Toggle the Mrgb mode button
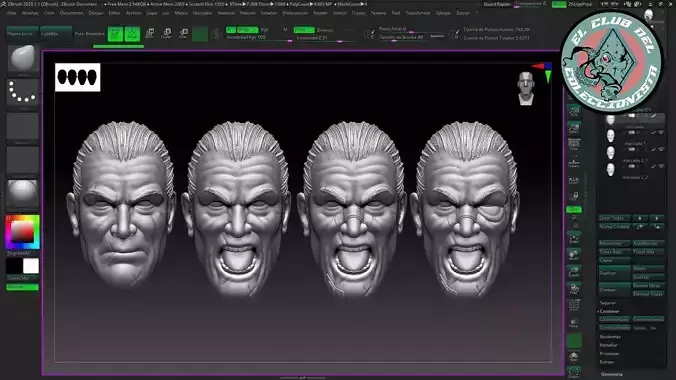 [x=247, y=30]
